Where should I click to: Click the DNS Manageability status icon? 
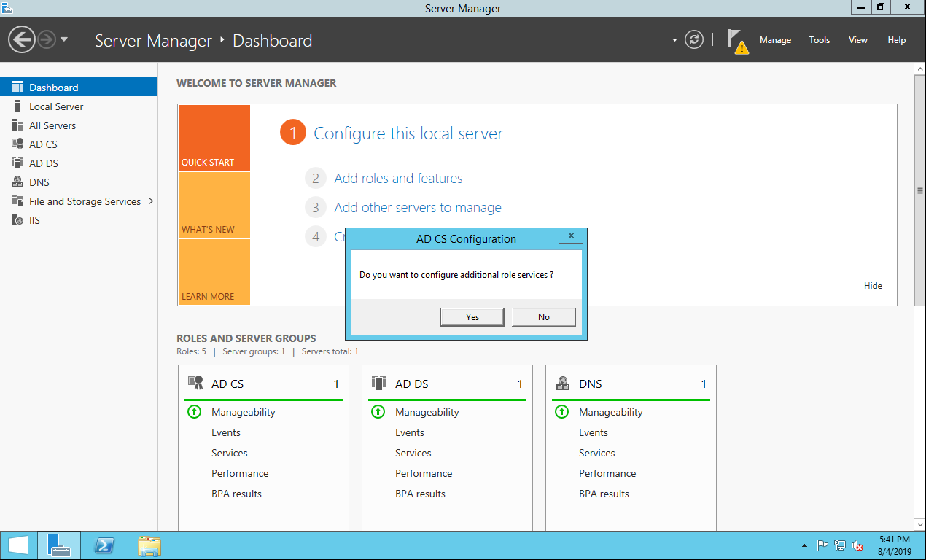(561, 412)
